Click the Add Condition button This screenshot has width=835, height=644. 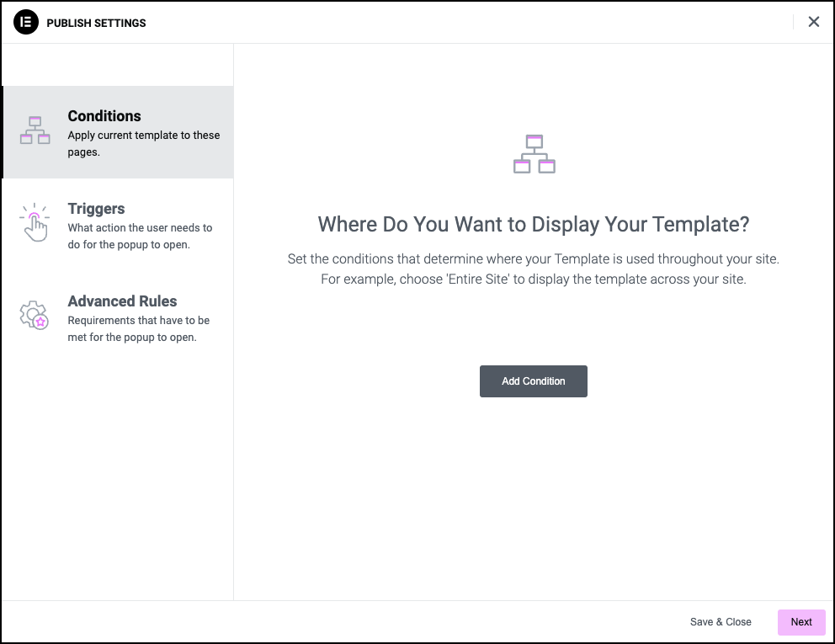tap(533, 381)
